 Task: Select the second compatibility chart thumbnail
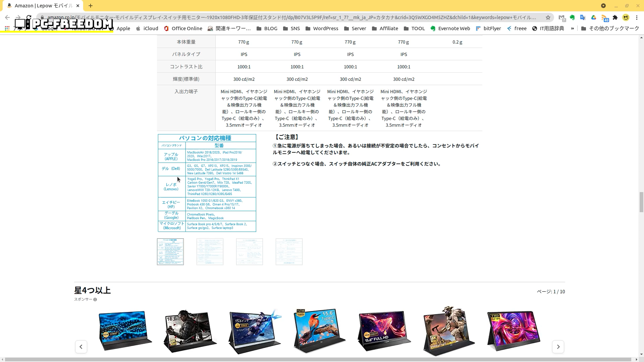(x=210, y=252)
